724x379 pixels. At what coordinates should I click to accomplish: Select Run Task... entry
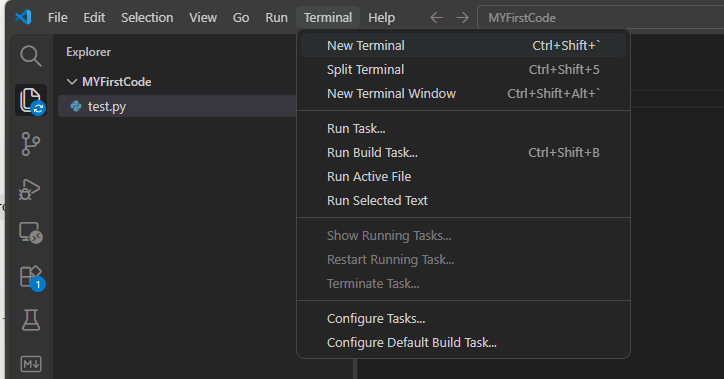point(464,128)
